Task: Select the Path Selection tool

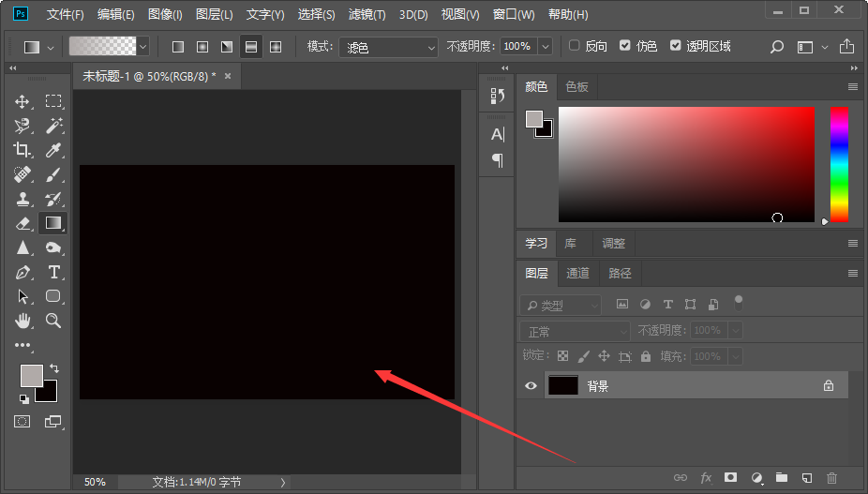Action: click(22, 296)
